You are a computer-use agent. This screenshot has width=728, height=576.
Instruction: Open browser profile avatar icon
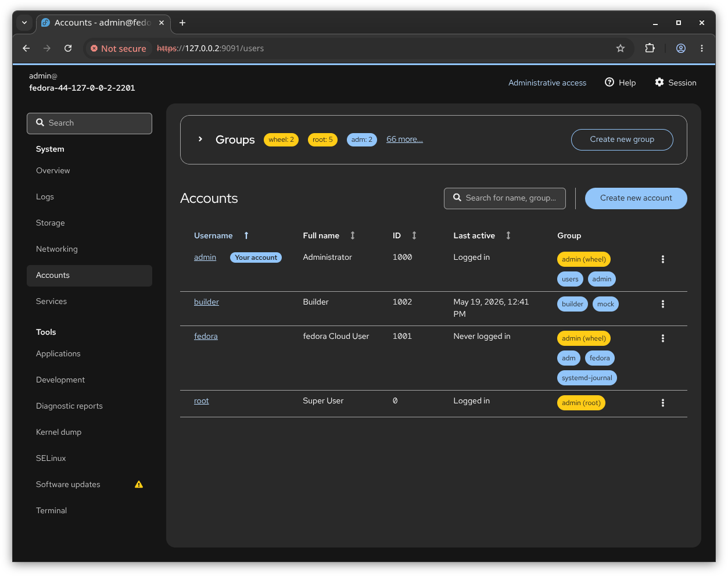(x=681, y=48)
